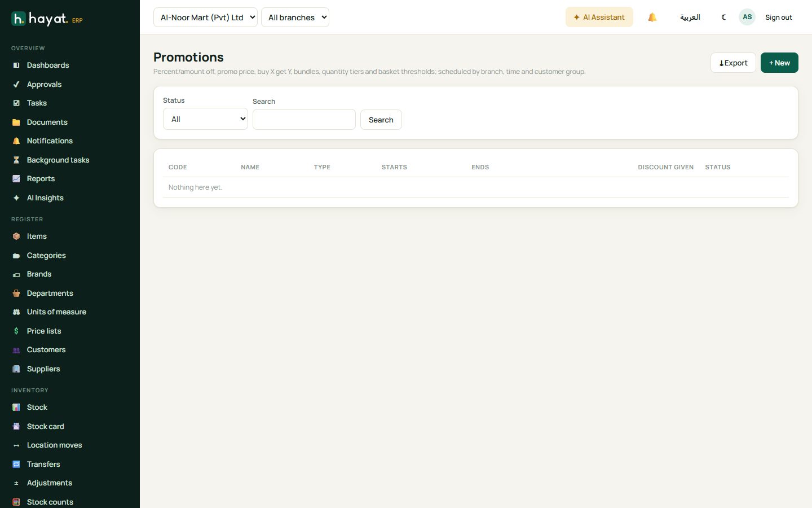Click the Search button
The height and width of the screenshot is (508, 812).
(x=381, y=120)
